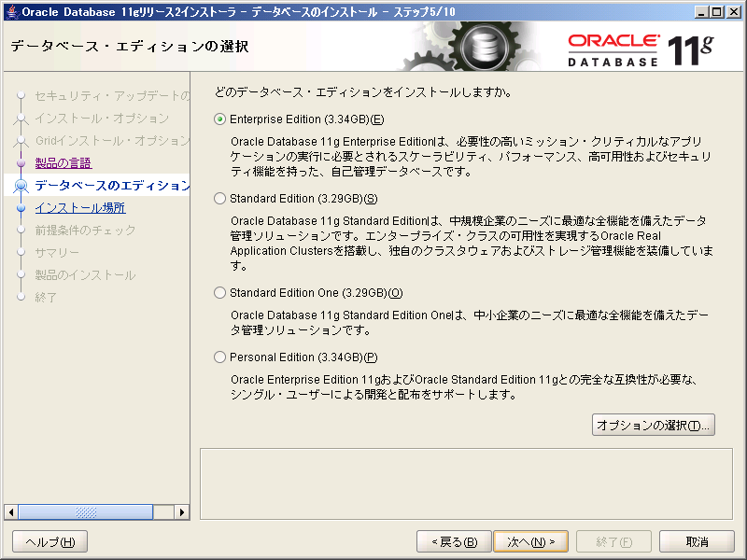Click the インストール場所 step bullet icon
Image resolution: width=747 pixels, height=560 pixels.
pyautogui.click(x=21, y=208)
